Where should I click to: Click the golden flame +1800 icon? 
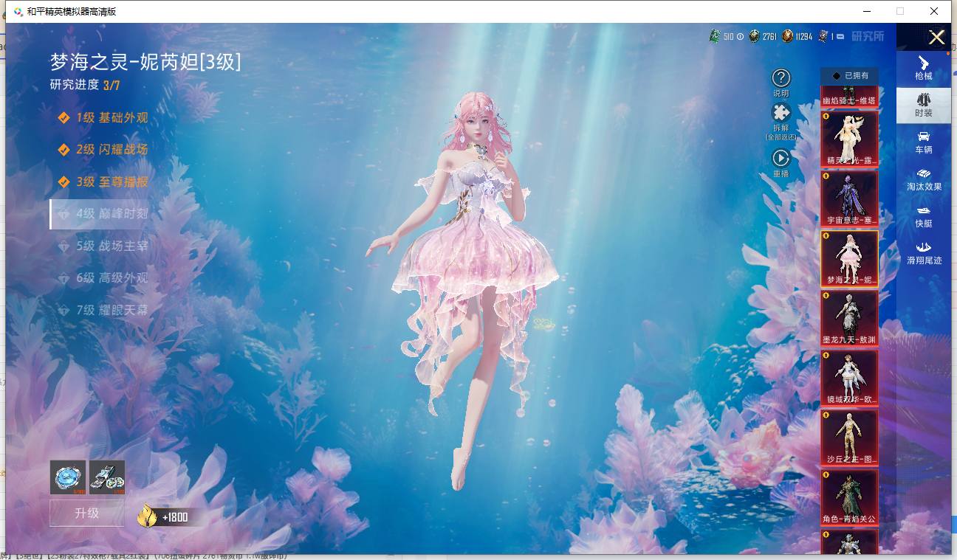pos(147,516)
